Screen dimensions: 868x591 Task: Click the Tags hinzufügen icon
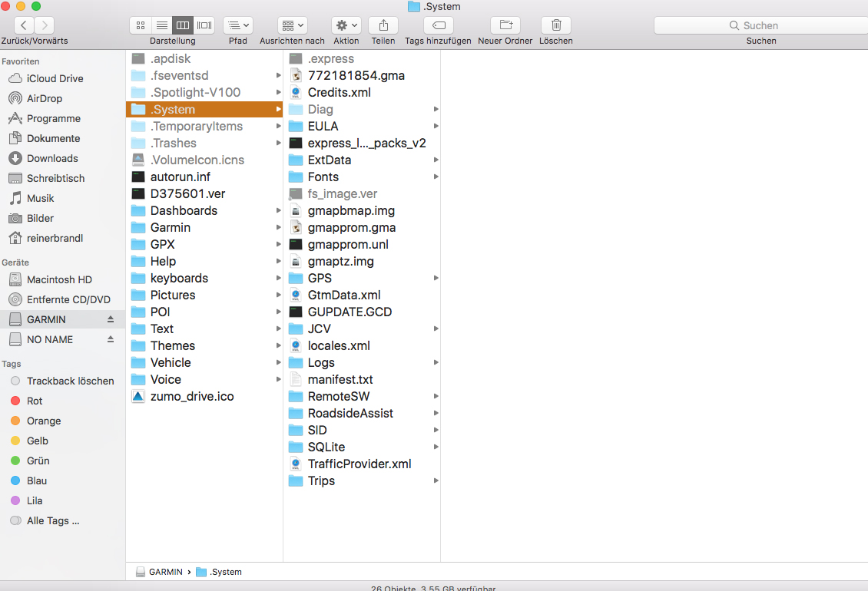pyautogui.click(x=439, y=25)
